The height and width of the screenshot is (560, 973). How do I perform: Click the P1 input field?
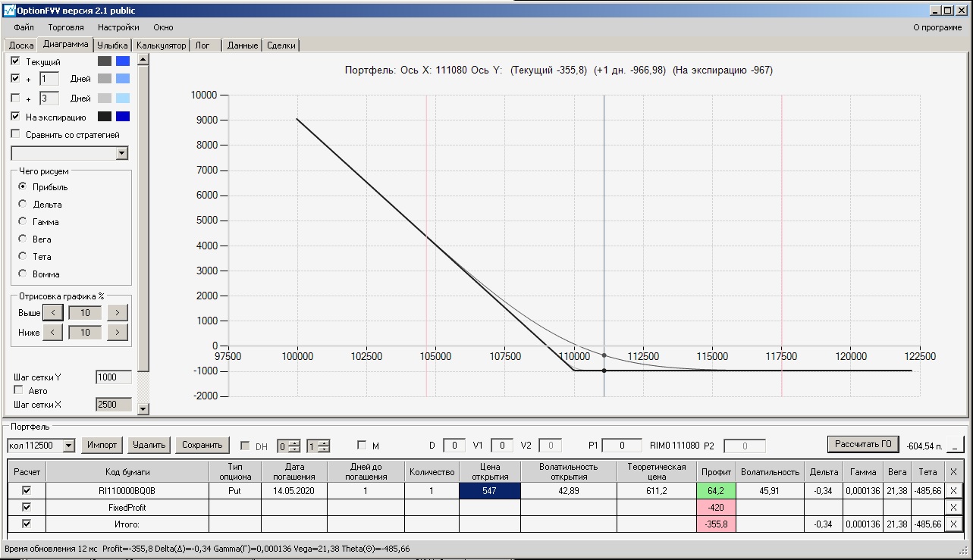coord(623,446)
